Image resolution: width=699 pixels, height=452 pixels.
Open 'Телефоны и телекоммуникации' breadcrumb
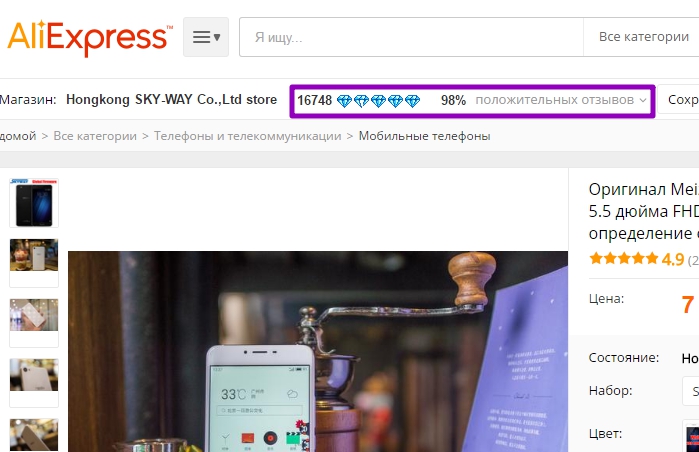click(247, 136)
